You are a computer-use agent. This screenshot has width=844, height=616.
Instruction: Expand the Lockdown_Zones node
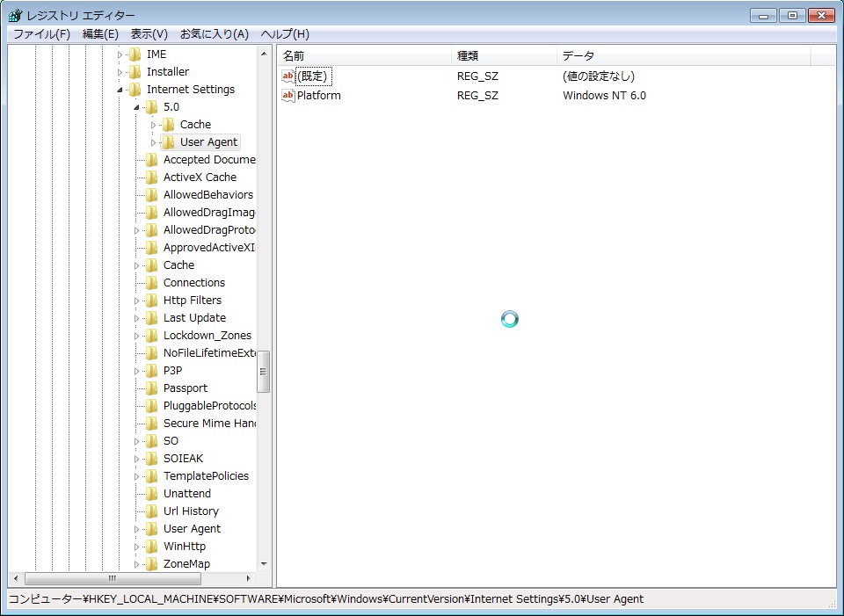pyautogui.click(x=136, y=336)
